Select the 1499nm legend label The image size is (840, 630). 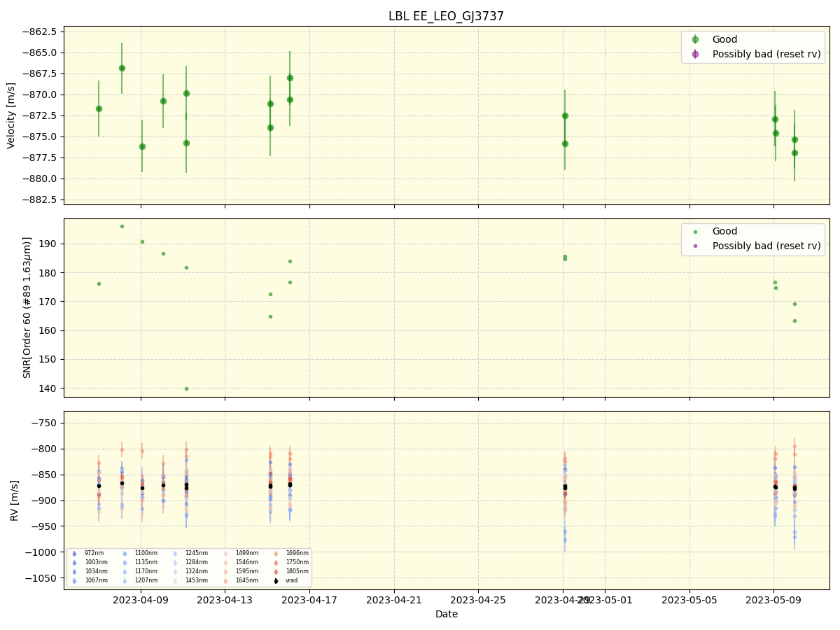tap(247, 553)
